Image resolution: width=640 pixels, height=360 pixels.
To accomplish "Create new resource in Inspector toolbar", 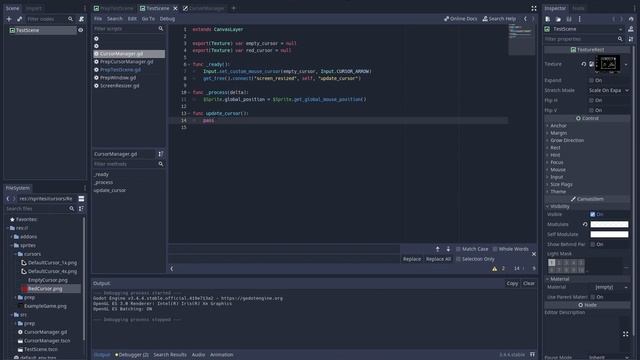I will point(548,19).
